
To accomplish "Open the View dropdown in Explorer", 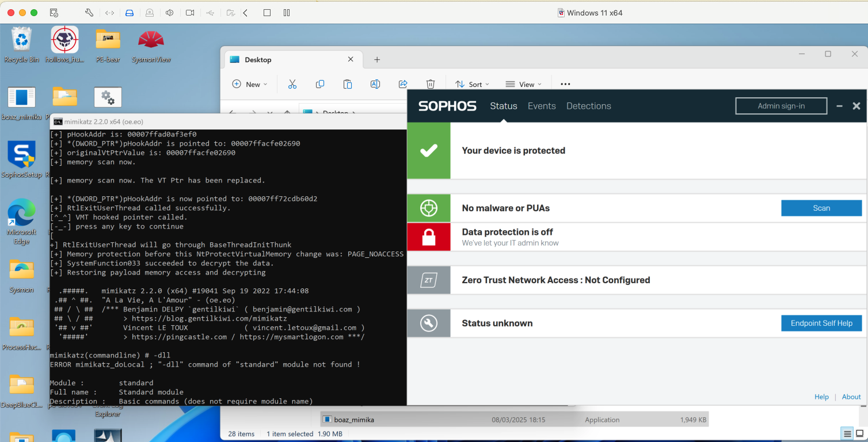I will [523, 84].
